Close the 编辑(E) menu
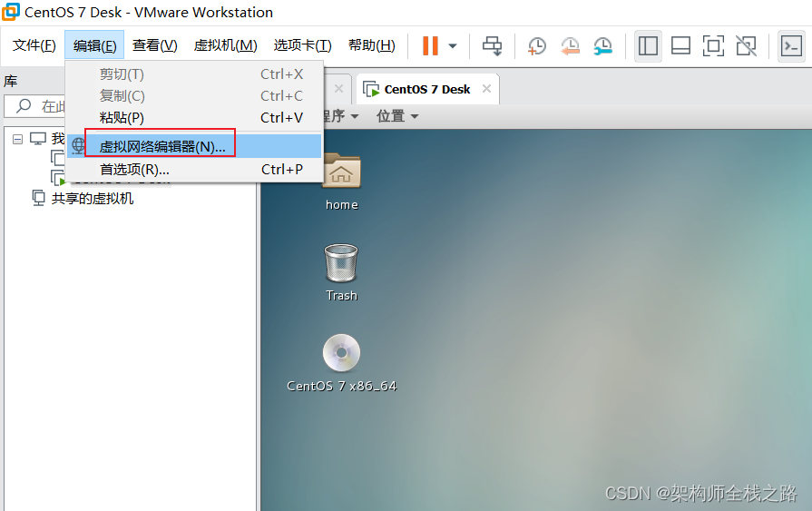The height and width of the screenshot is (511, 812). click(94, 45)
